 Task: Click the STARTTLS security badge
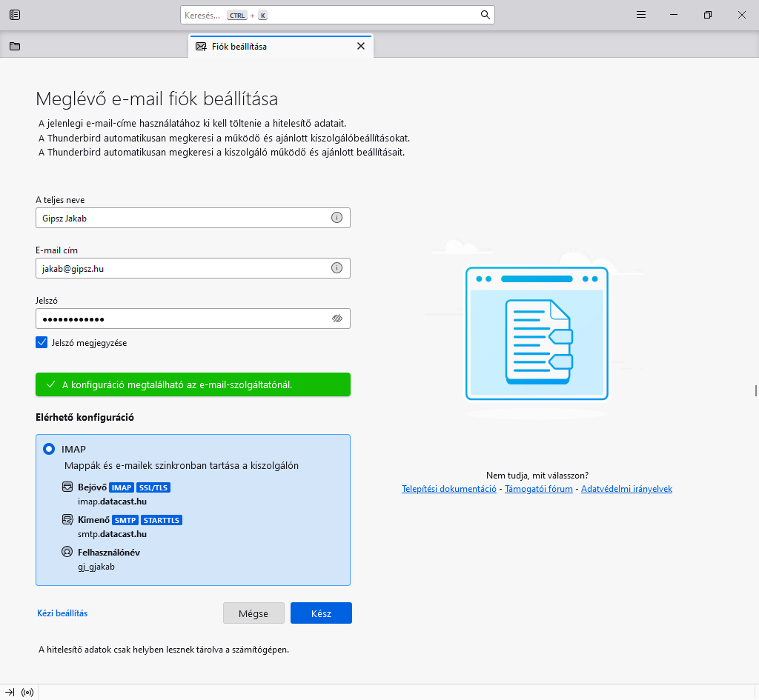pyautogui.click(x=162, y=520)
